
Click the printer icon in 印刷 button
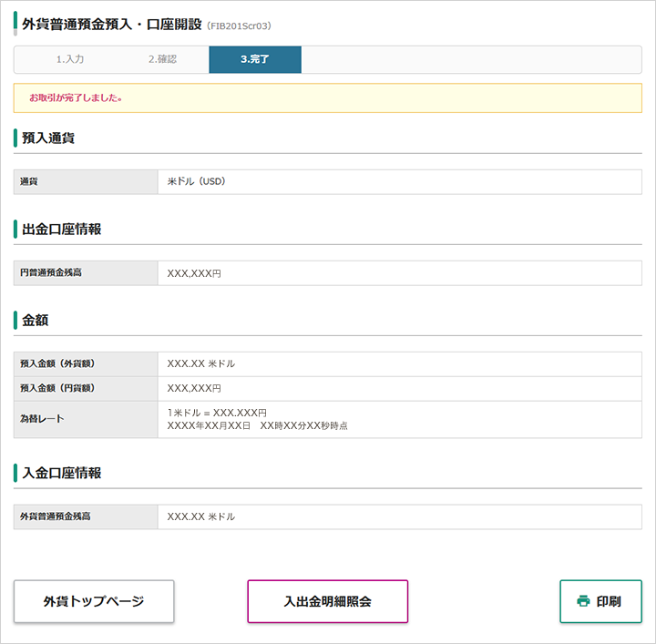(583, 601)
